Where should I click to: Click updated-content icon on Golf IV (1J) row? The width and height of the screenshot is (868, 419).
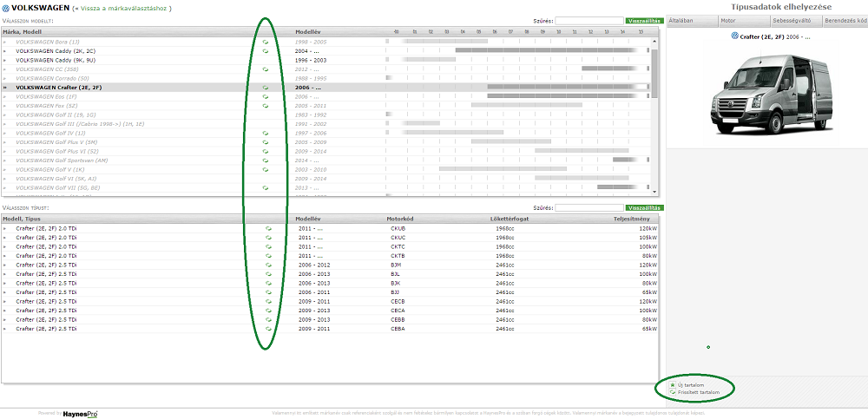point(265,134)
